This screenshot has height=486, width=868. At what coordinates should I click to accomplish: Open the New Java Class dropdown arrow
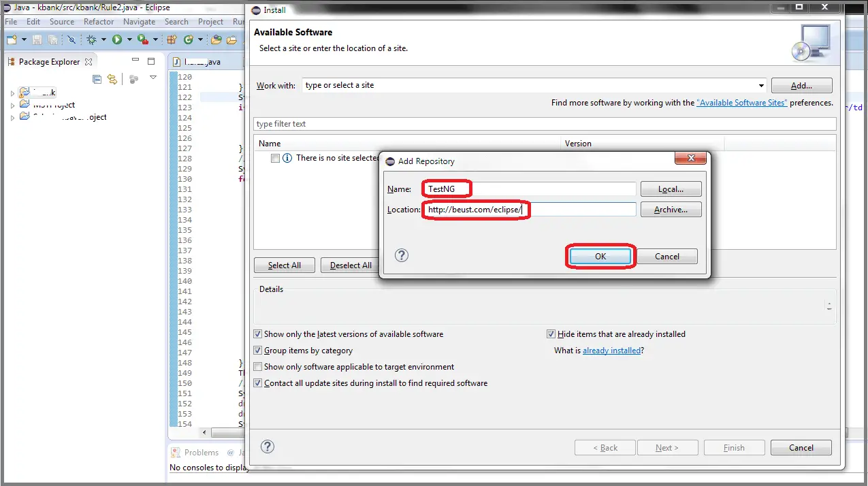click(200, 40)
